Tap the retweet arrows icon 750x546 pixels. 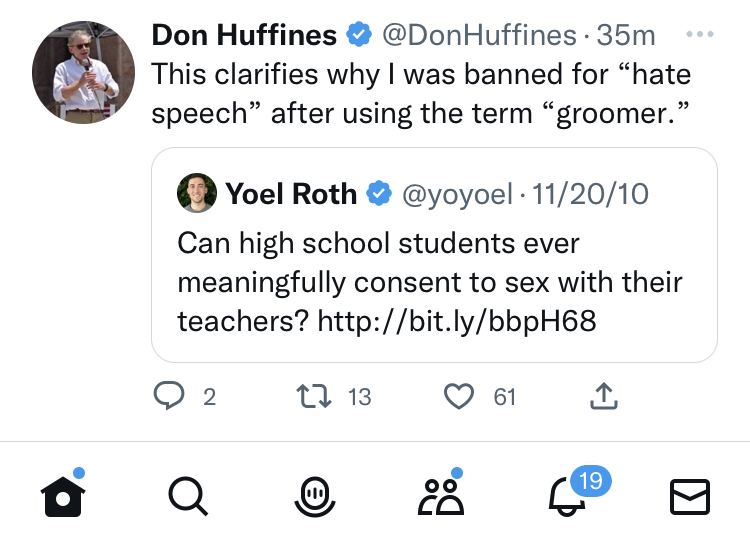click(x=314, y=397)
